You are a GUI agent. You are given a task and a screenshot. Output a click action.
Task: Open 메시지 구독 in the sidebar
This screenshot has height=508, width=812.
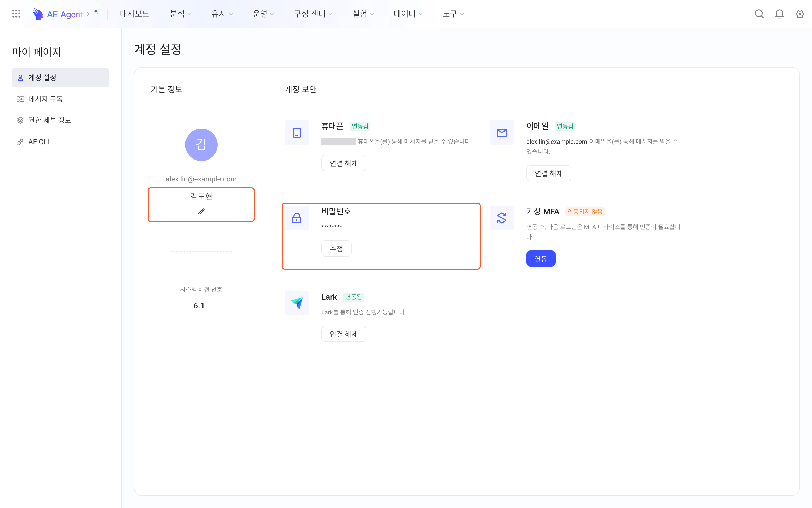[x=61, y=99]
